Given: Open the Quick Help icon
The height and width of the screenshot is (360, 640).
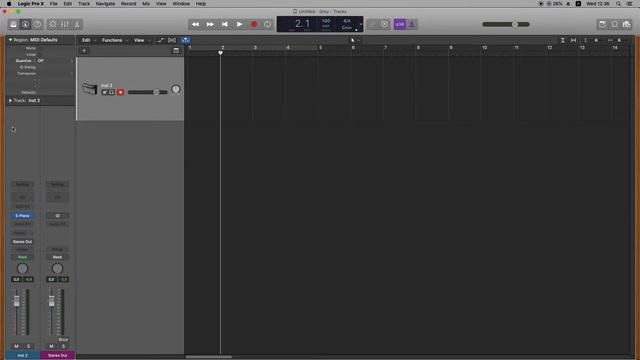Looking at the screenshot, I should point(37,24).
